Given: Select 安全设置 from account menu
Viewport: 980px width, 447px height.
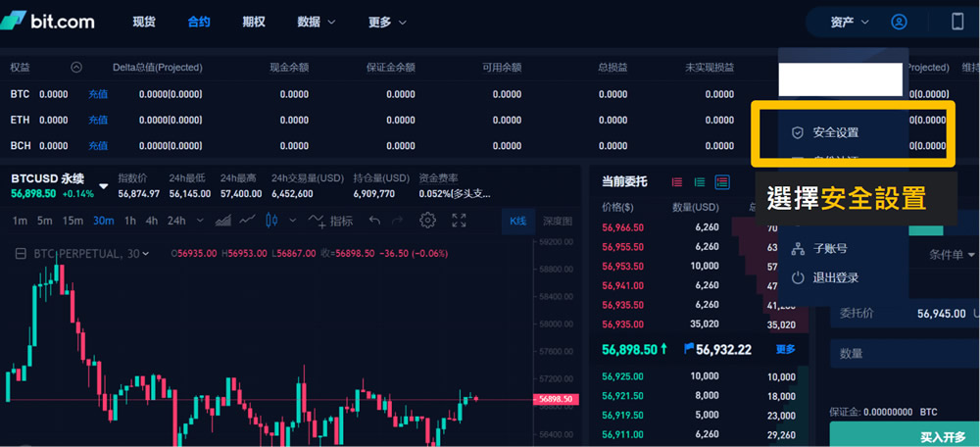Looking at the screenshot, I should [835, 132].
